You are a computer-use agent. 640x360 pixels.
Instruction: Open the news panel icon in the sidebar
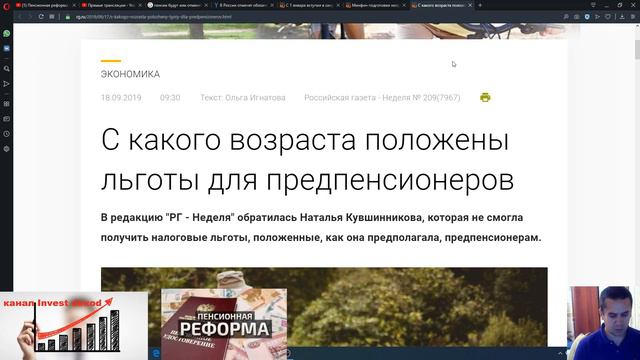[x=7, y=119]
